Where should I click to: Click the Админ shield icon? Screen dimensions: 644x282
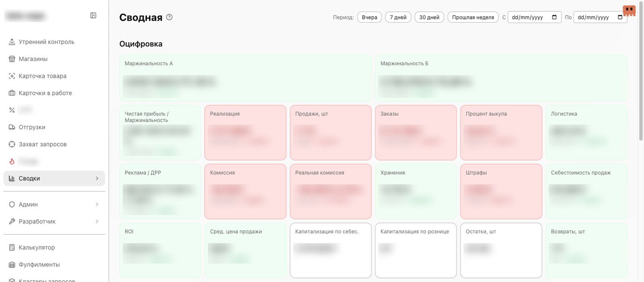pyautogui.click(x=12, y=204)
